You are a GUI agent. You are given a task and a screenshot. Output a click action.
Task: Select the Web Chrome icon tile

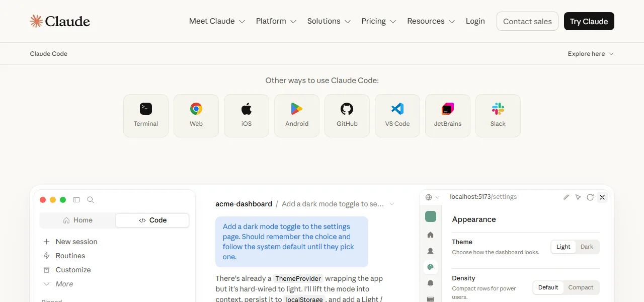(196, 116)
